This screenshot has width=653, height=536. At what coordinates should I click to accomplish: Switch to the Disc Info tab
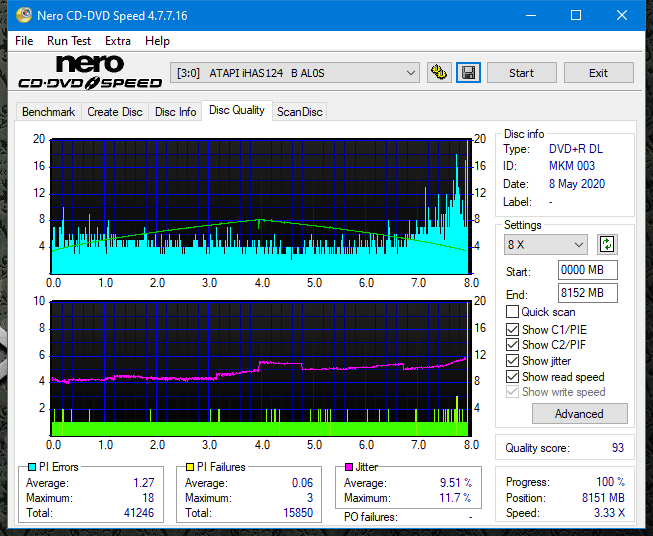pyautogui.click(x=175, y=112)
